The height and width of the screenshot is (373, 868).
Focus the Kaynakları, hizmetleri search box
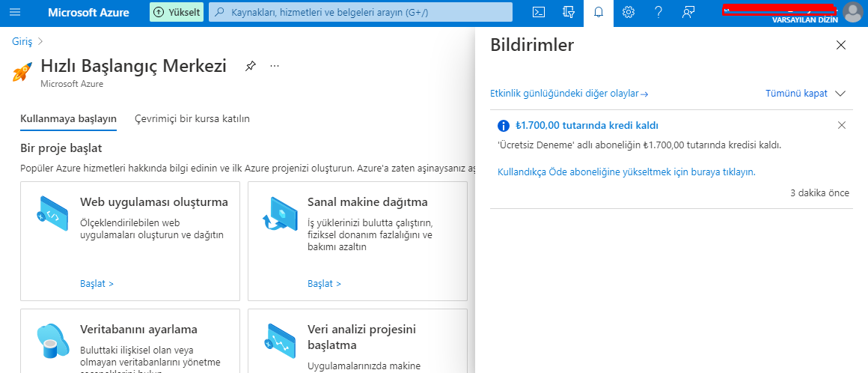coord(361,12)
